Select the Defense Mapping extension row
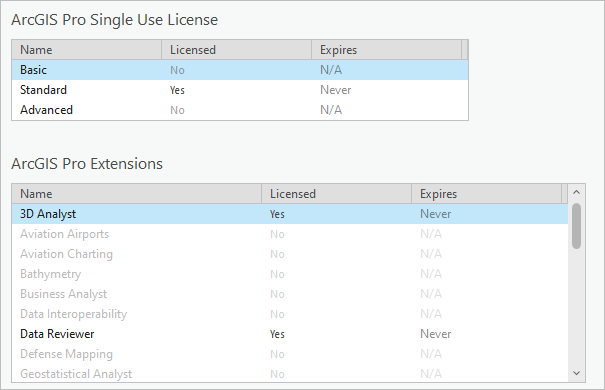This screenshot has height=390, width=605. [x=290, y=354]
